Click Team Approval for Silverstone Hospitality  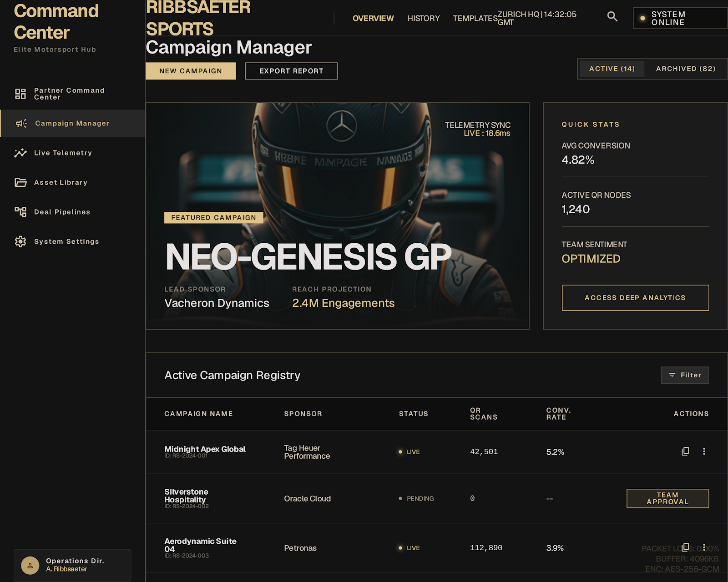pos(667,498)
